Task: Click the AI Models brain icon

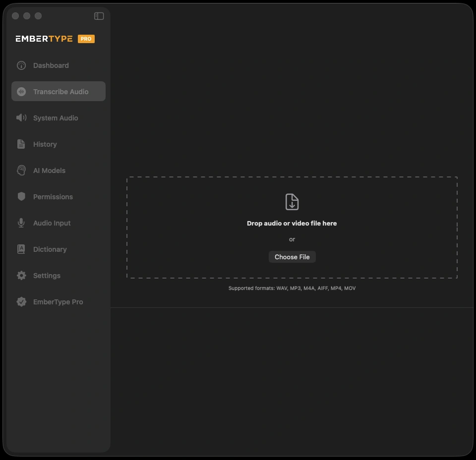Action: click(21, 170)
